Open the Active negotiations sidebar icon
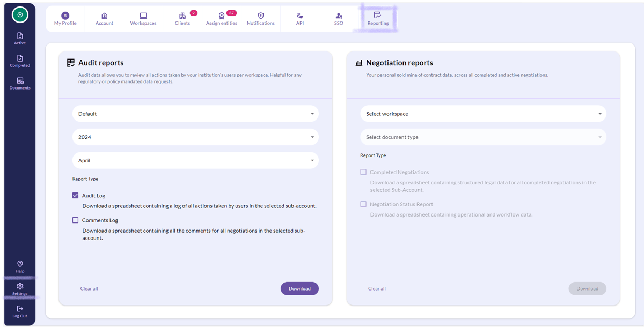This screenshot has height=327, width=644. 20,36
